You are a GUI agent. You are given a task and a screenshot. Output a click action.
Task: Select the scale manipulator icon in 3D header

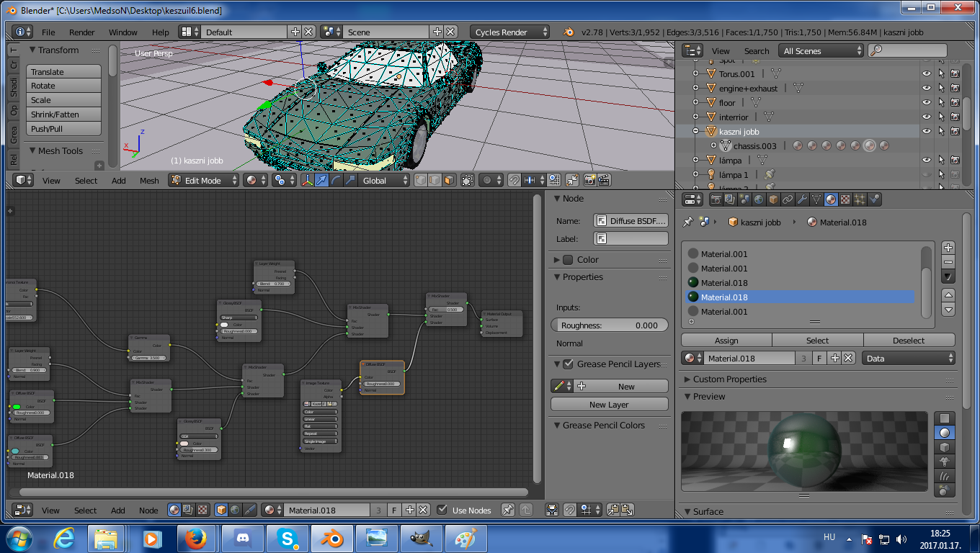click(x=351, y=180)
